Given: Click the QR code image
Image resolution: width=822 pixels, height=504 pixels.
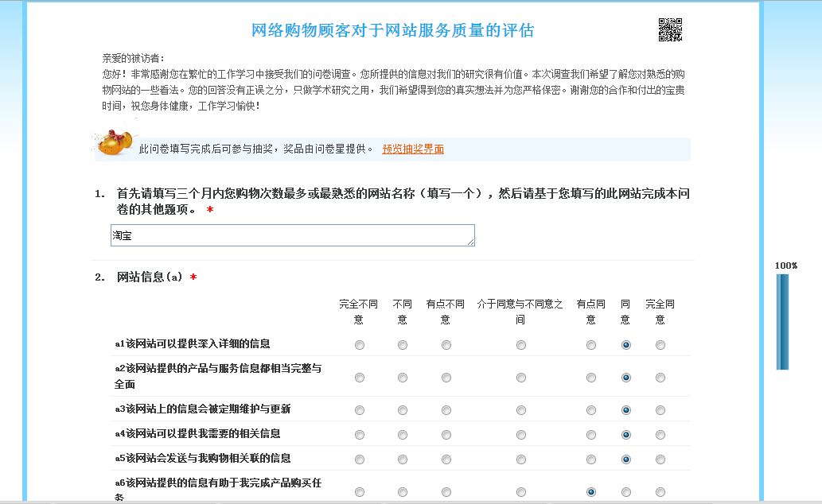Looking at the screenshot, I should click(x=670, y=29).
